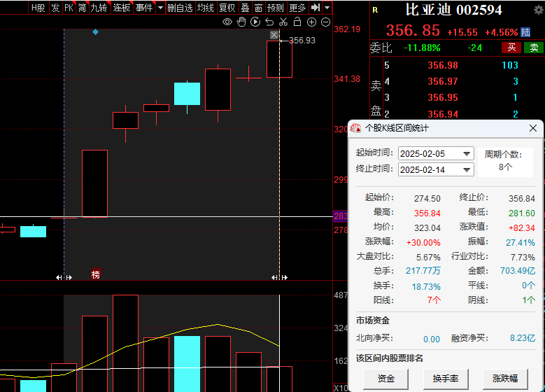This screenshot has width=545, height=392.
Task: Select the 卖5 order row at 356.98
Action: click(x=457, y=65)
